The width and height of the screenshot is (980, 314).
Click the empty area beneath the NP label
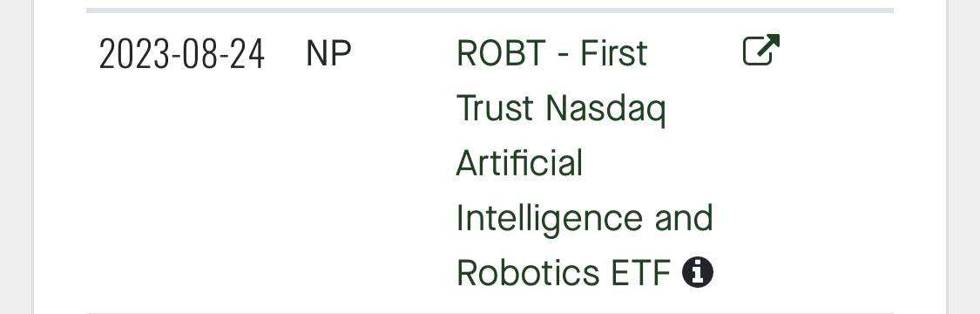click(368, 188)
